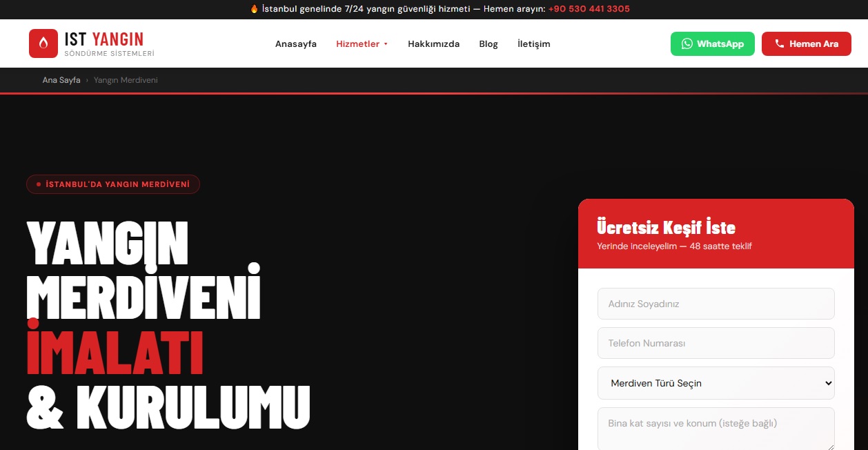The height and width of the screenshot is (450, 868).
Task: Open the Hakkımızda page from navbar
Action: tap(433, 43)
